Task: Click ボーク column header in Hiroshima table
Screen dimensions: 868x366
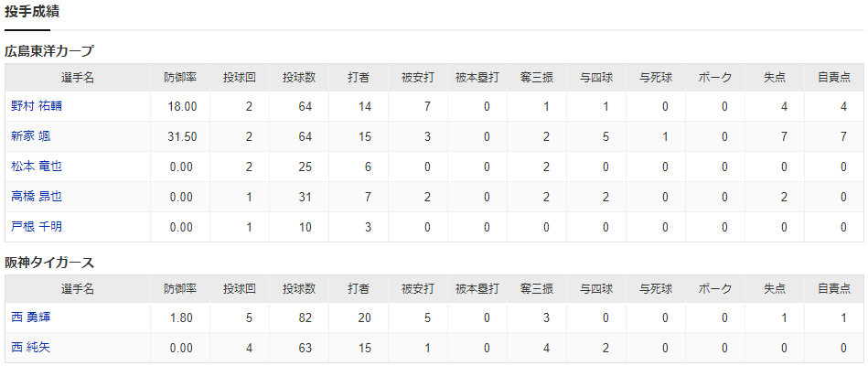Action: [x=714, y=77]
